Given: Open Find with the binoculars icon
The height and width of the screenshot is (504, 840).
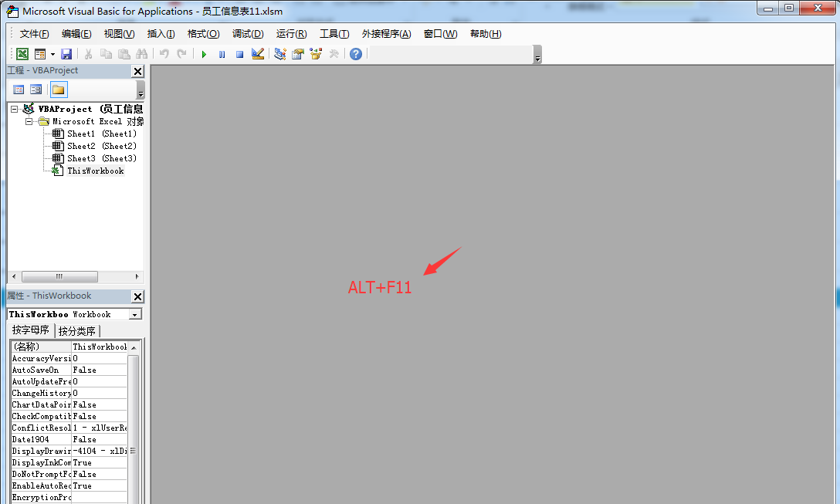Looking at the screenshot, I should (x=141, y=54).
